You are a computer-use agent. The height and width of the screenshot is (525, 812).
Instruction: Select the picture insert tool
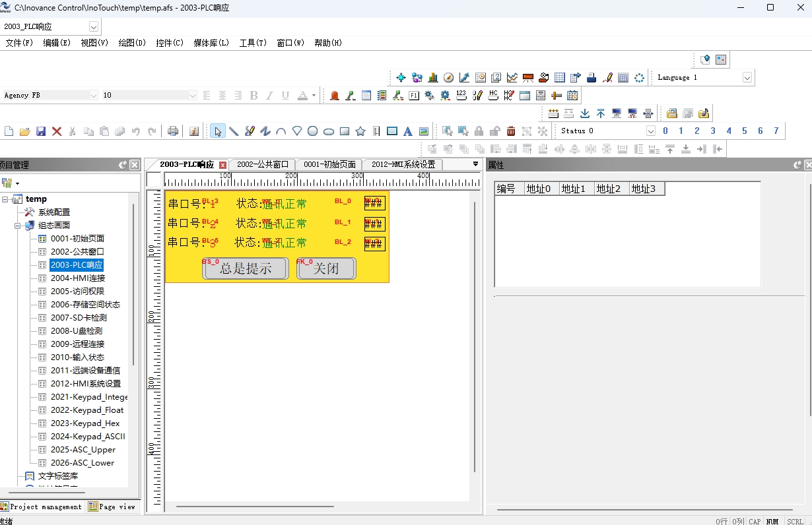[x=424, y=131]
